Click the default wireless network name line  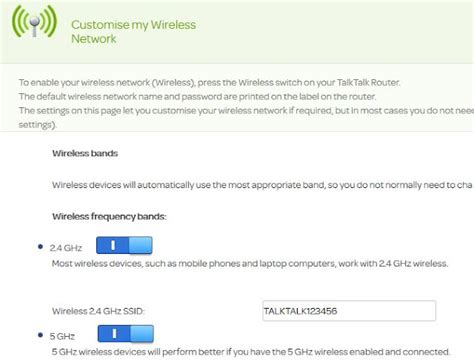197,97
